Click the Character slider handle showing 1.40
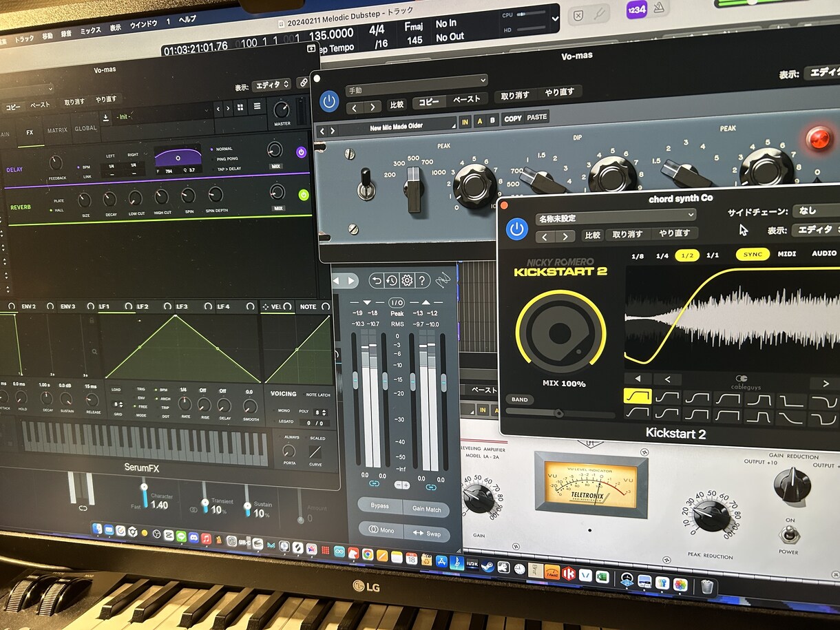 coord(145,487)
